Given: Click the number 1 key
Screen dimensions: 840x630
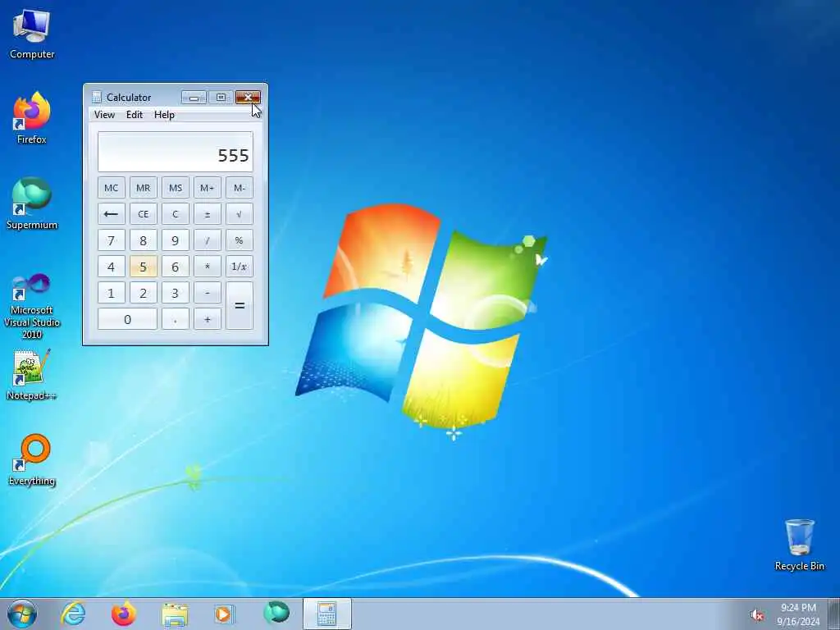Looking at the screenshot, I should click(x=112, y=293).
